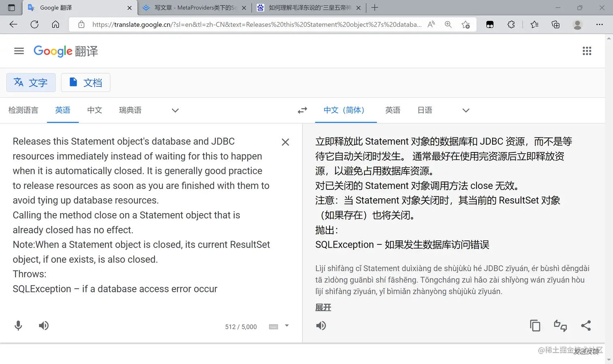
Task: Select 检测语言 as source language
Action: (x=23, y=110)
